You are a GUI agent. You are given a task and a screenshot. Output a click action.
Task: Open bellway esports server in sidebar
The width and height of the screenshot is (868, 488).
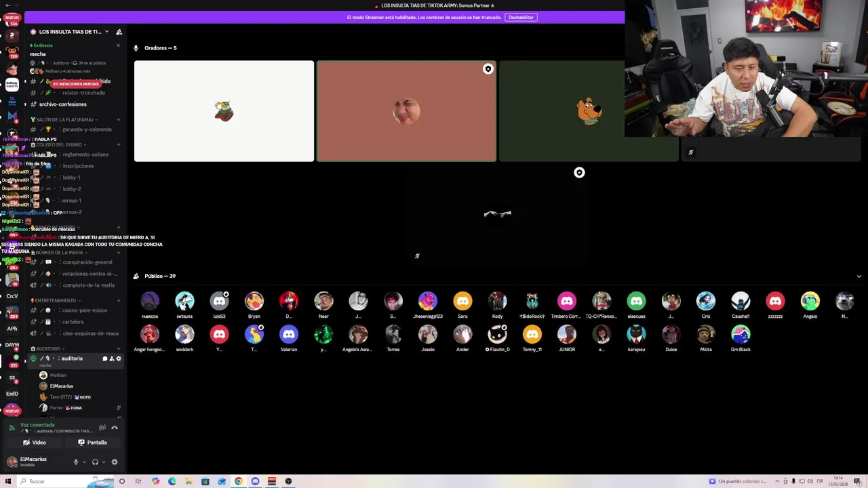point(12,85)
